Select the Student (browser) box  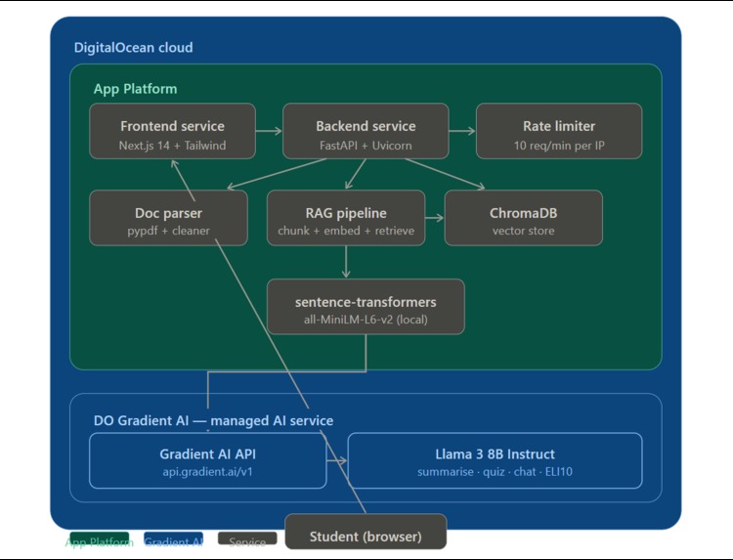(x=366, y=532)
